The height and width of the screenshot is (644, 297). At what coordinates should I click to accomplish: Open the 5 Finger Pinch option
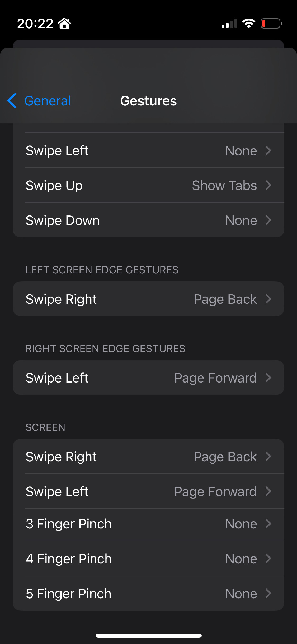pos(148,594)
